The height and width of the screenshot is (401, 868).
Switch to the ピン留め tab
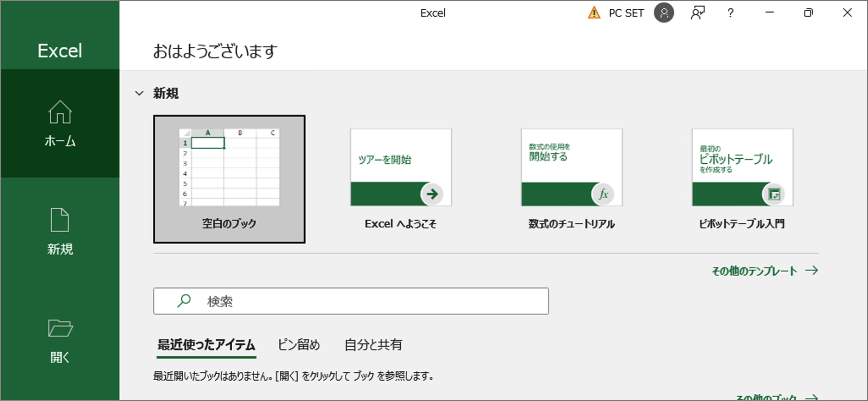pos(300,345)
